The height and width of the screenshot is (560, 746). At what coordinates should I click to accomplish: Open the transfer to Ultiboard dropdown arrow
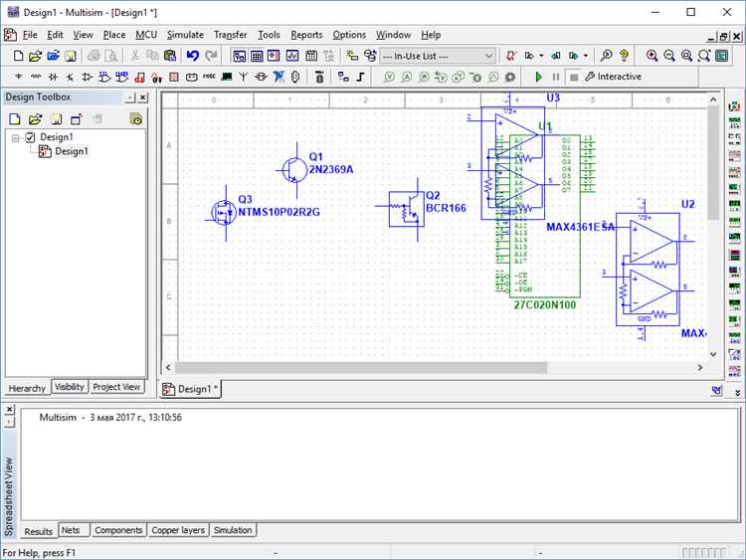pos(541,56)
